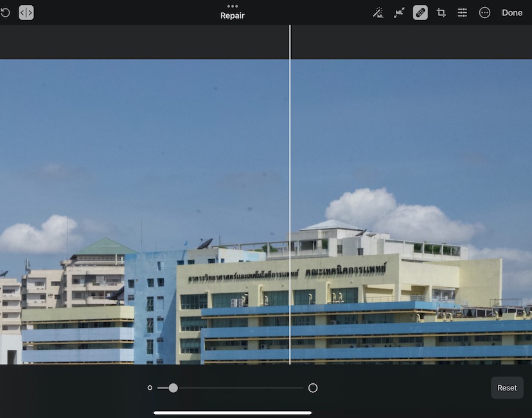
Task: Tap Done to finish editing
Action: [x=512, y=13]
